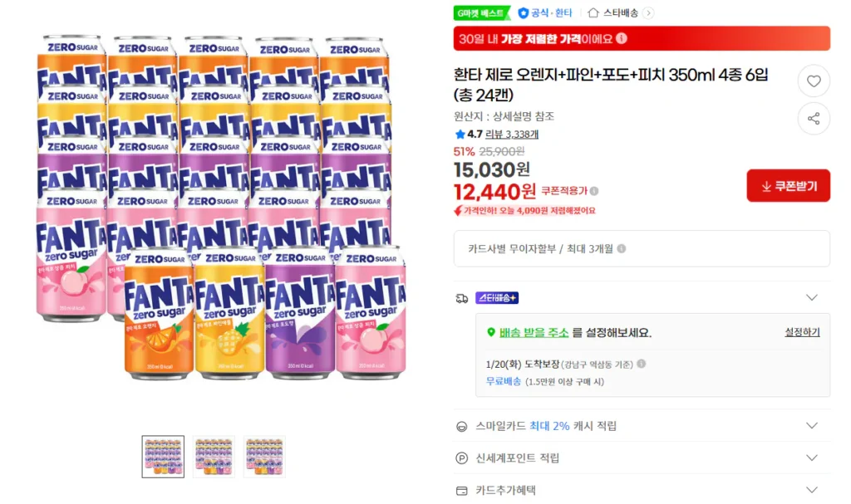This screenshot has height=504, width=851.
Task: Click the 신세계포인트 P icon
Action: click(462, 458)
